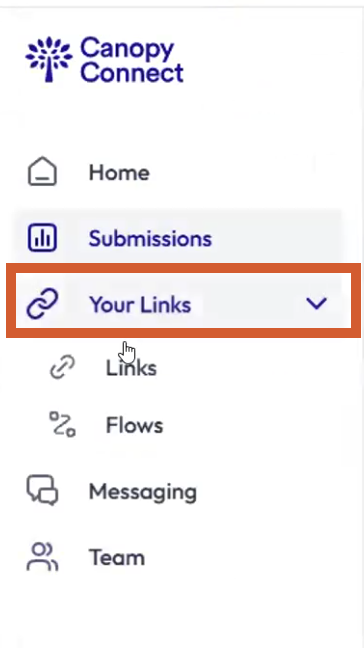Navigate to the Messaging label

point(143,493)
